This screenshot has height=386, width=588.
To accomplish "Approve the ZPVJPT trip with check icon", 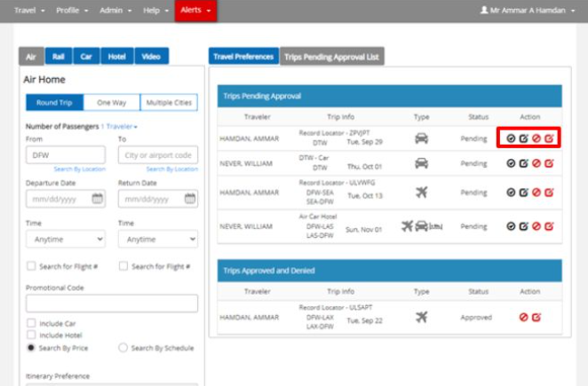I will (x=511, y=138).
